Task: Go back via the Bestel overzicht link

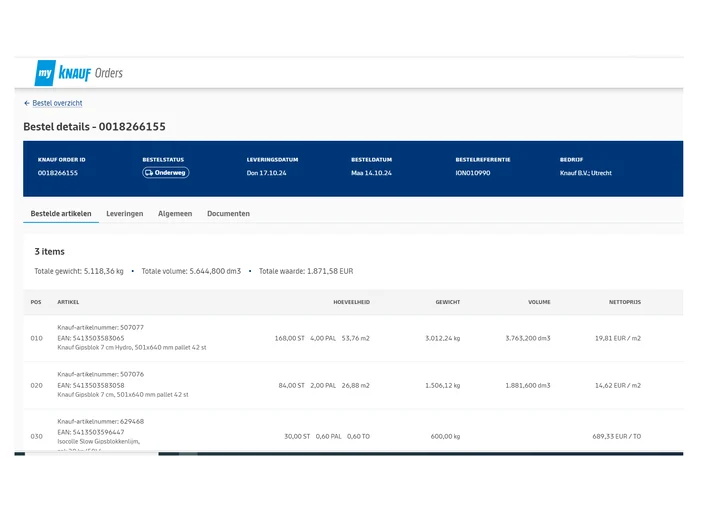Action: [57, 103]
